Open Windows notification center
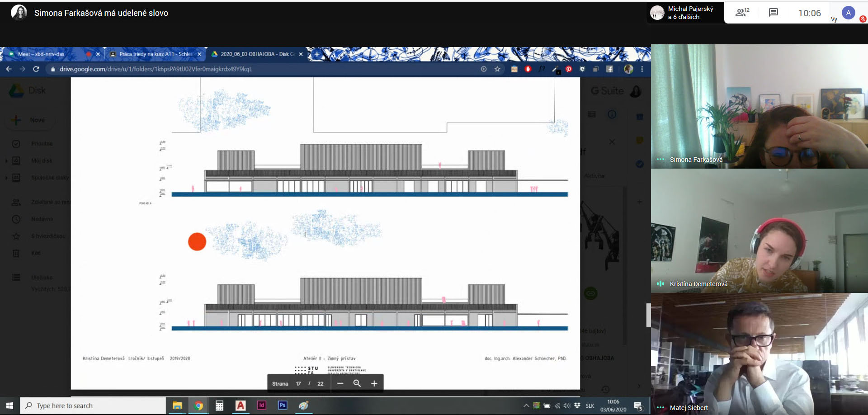Image resolution: width=868 pixels, height=415 pixels. coord(638,406)
